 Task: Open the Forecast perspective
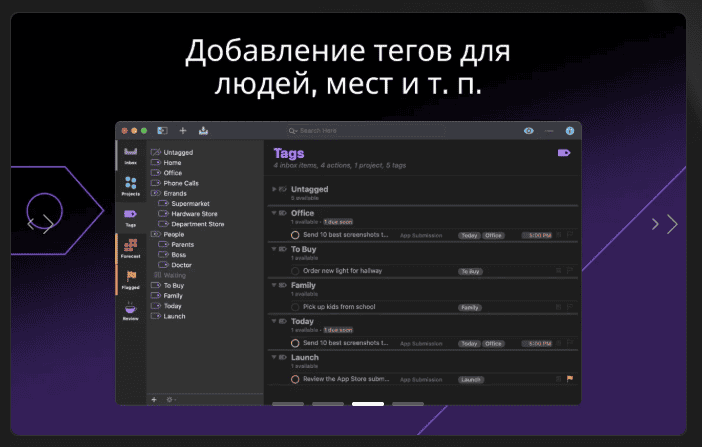pyautogui.click(x=130, y=248)
